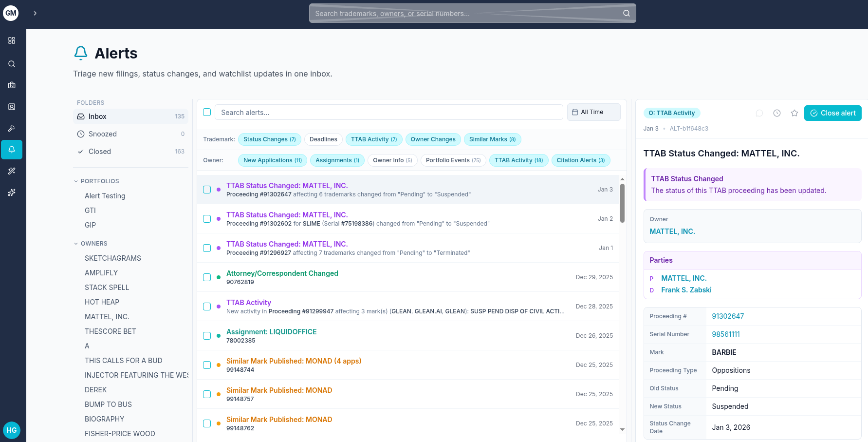The width and height of the screenshot is (868, 442).
Task: Open the Inbox folder
Action: (130, 116)
